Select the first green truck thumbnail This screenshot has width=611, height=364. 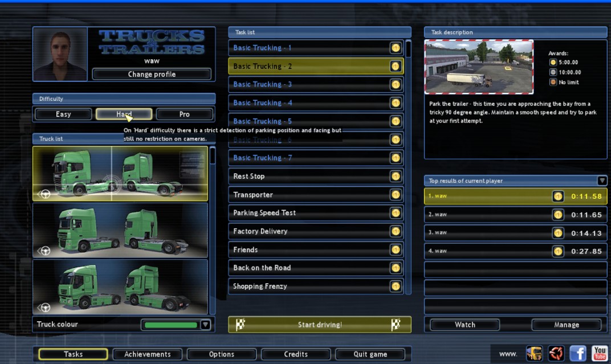120,174
